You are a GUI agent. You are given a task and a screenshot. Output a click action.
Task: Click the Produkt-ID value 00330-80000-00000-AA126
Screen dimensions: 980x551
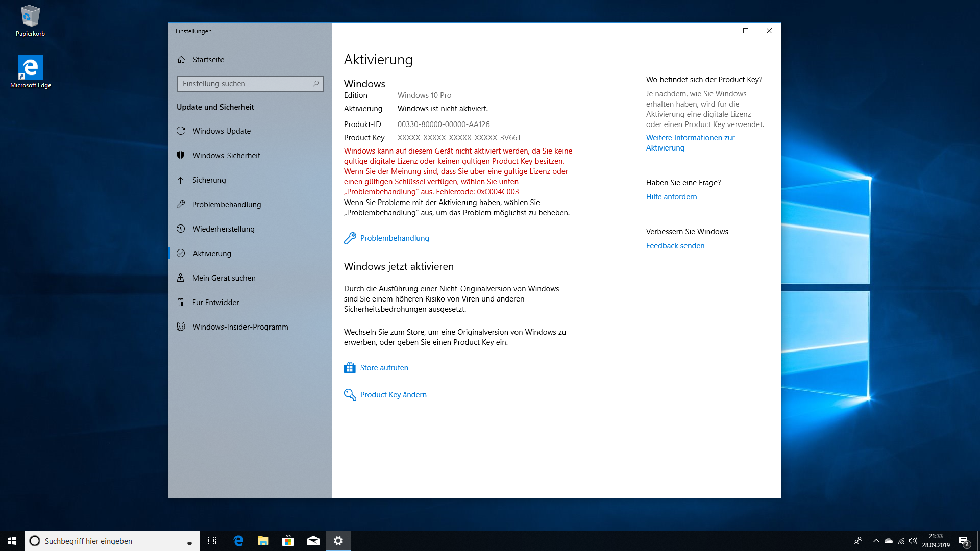click(x=444, y=124)
